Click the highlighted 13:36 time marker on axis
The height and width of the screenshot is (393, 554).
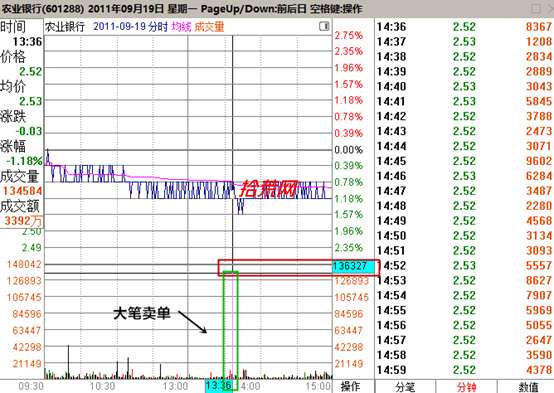tap(219, 386)
